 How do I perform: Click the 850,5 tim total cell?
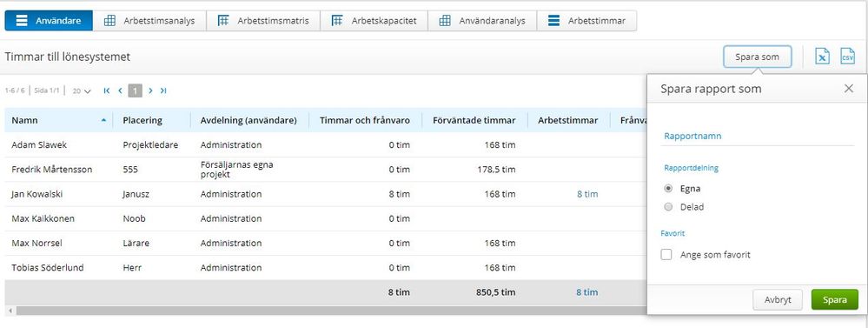click(495, 292)
